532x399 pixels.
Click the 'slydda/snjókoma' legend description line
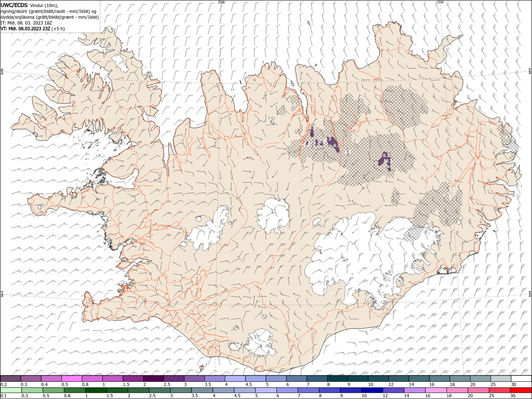click(x=49, y=17)
